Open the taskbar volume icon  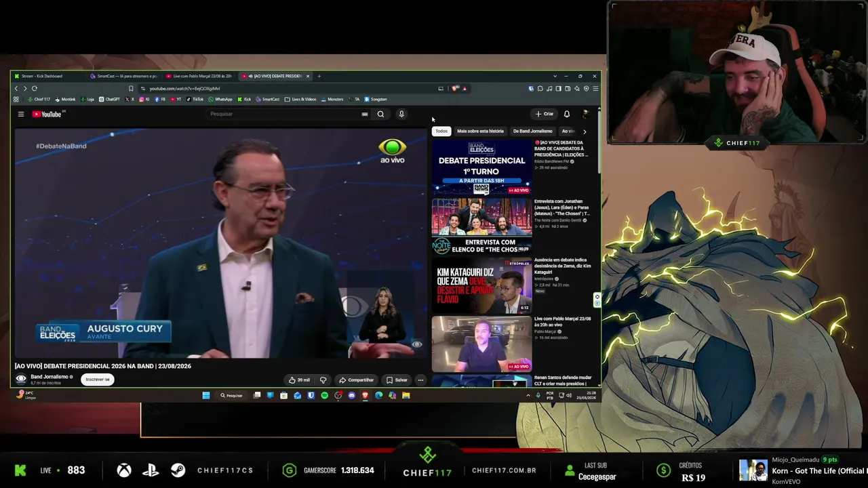(x=569, y=395)
